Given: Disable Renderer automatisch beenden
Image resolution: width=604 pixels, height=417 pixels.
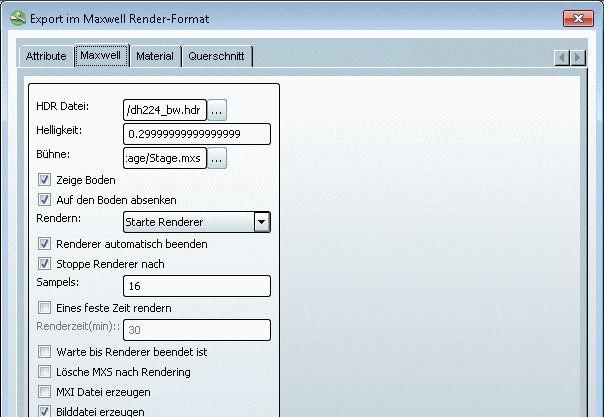Looking at the screenshot, I should tap(44, 244).
